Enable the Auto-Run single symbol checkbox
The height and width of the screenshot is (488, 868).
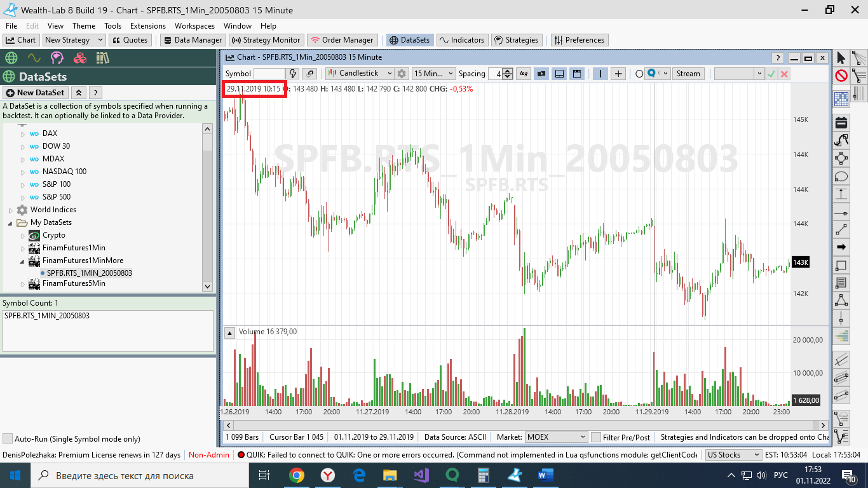[8, 438]
